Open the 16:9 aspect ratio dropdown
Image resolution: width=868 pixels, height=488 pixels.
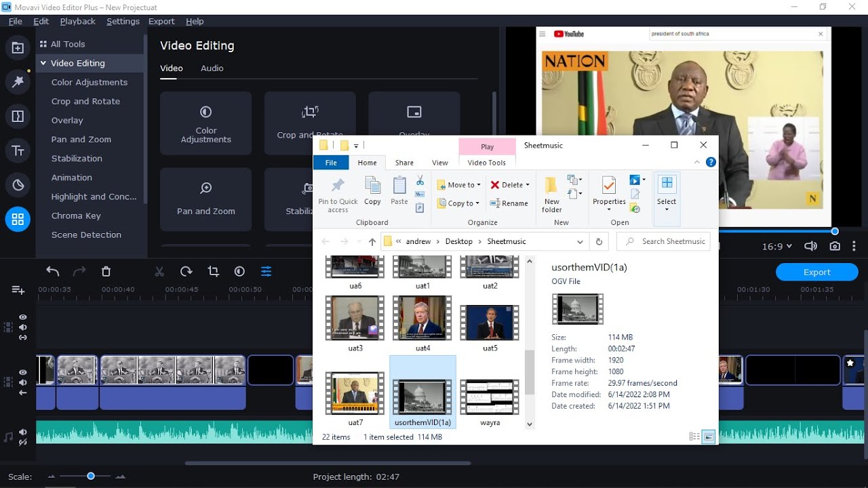coord(776,247)
